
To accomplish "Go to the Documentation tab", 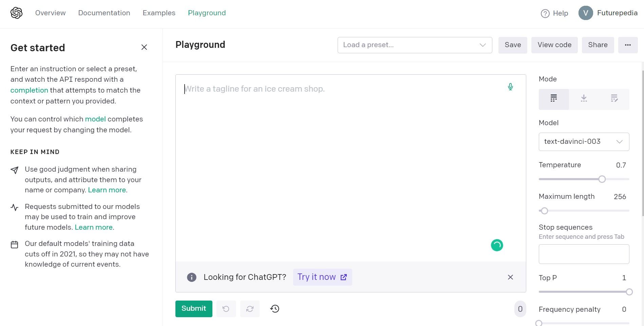I will click(104, 13).
